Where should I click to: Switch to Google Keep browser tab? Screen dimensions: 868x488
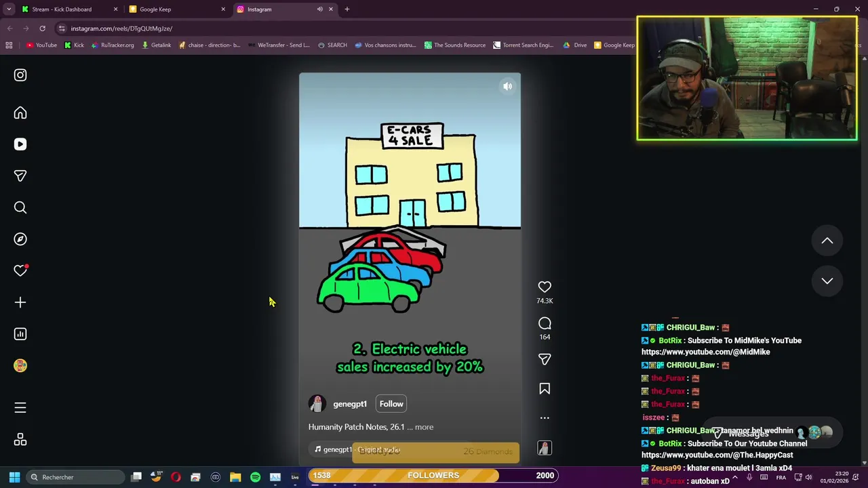176,9
